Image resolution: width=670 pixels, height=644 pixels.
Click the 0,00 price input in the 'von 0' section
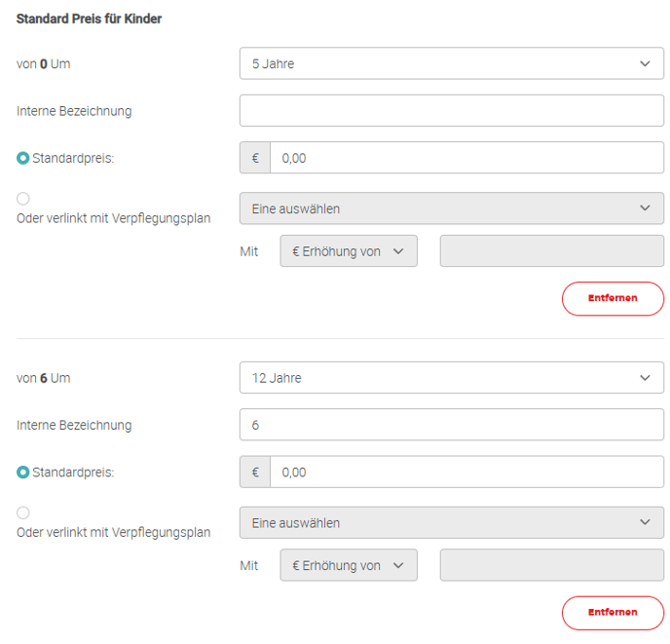tap(466, 158)
